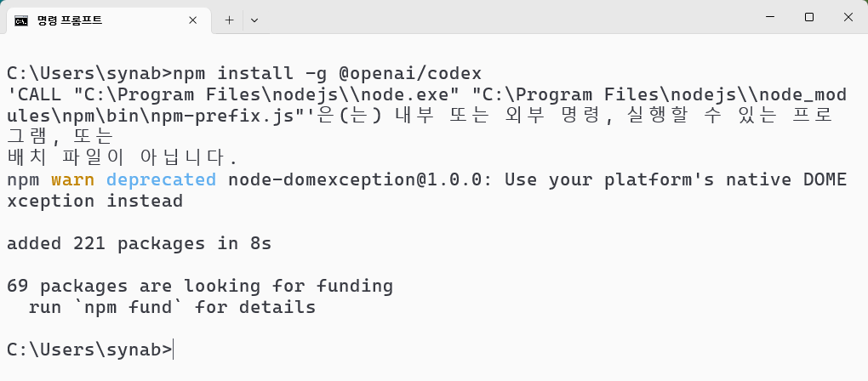The height and width of the screenshot is (381, 868).
Task: Minimize the terminal window
Action: pyautogui.click(x=769, y=17)
